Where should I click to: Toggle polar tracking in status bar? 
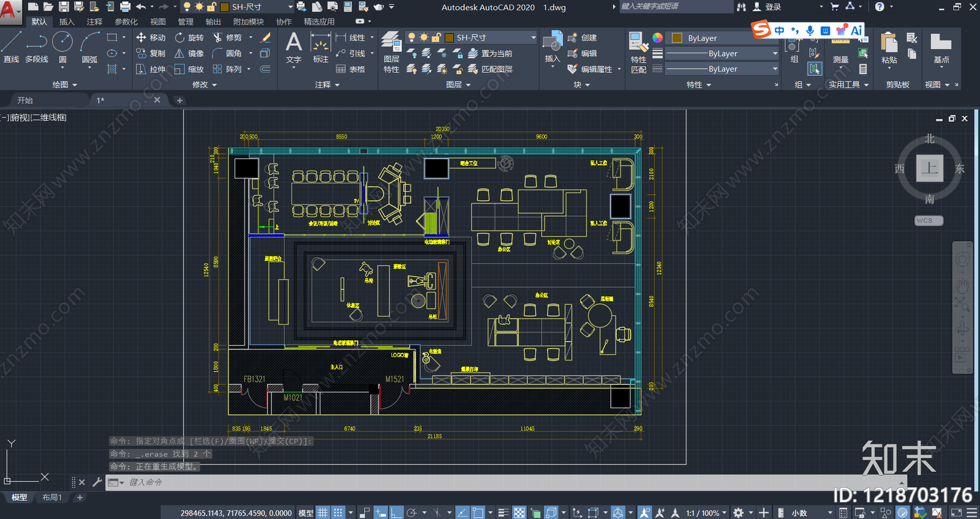point(412,513)
